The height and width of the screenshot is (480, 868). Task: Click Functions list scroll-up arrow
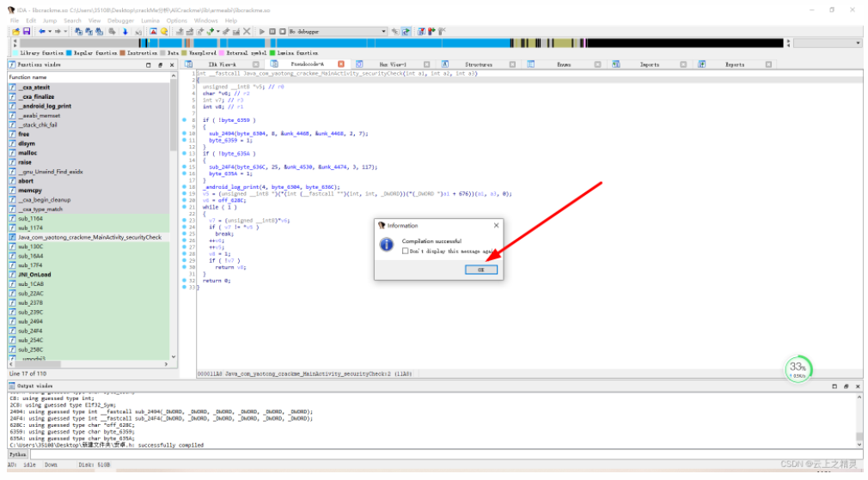[x=174, y=76]
